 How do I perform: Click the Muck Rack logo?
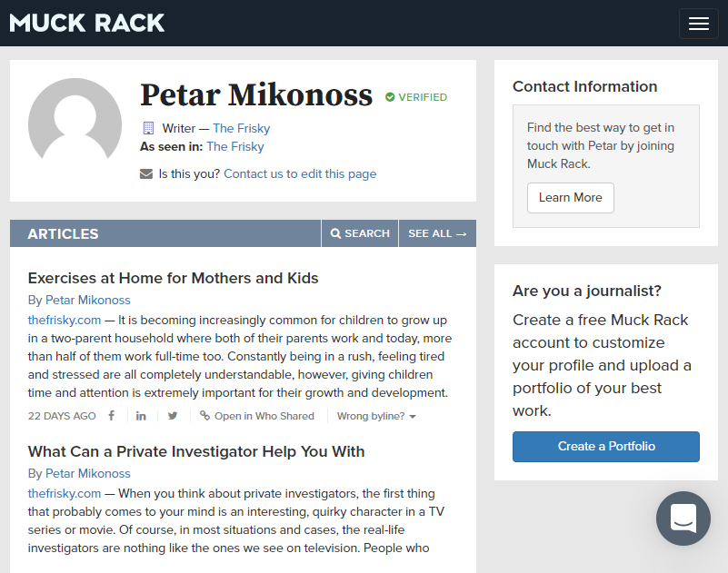click(x=87, y=23)
